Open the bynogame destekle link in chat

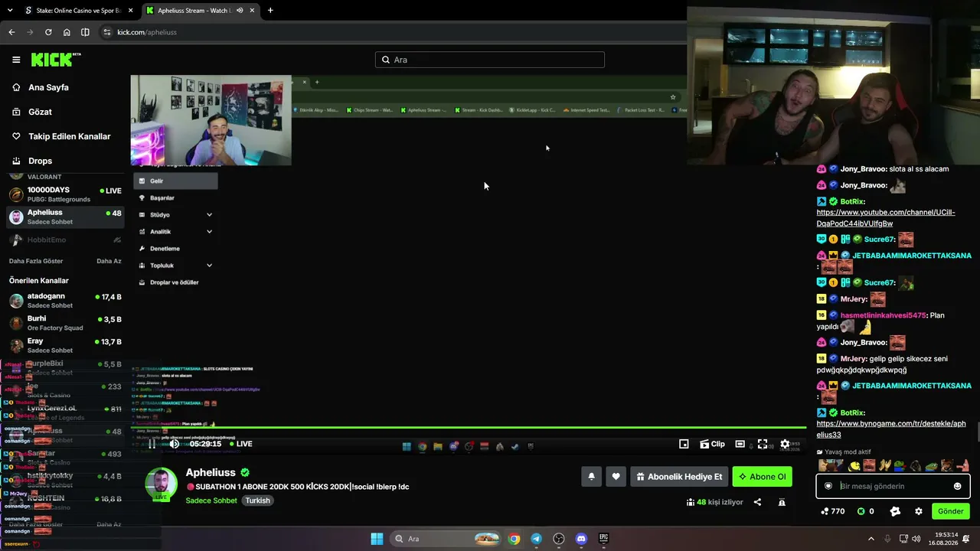(891, 429)
